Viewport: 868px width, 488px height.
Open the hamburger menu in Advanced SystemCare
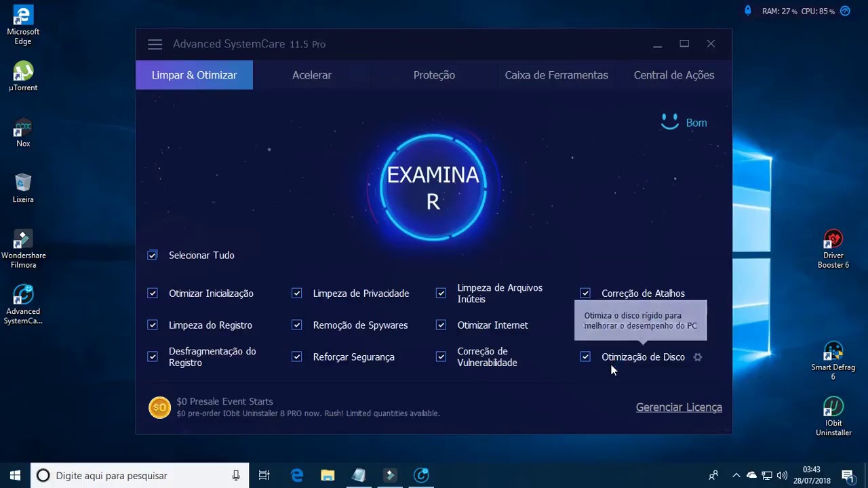pyautogui.click(x=155, y=44)
